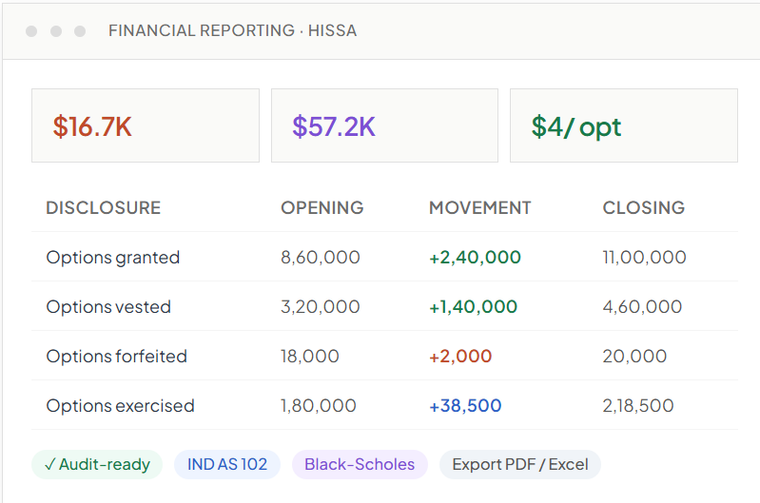Click Export PDF / Excel button

click(520, 464)
